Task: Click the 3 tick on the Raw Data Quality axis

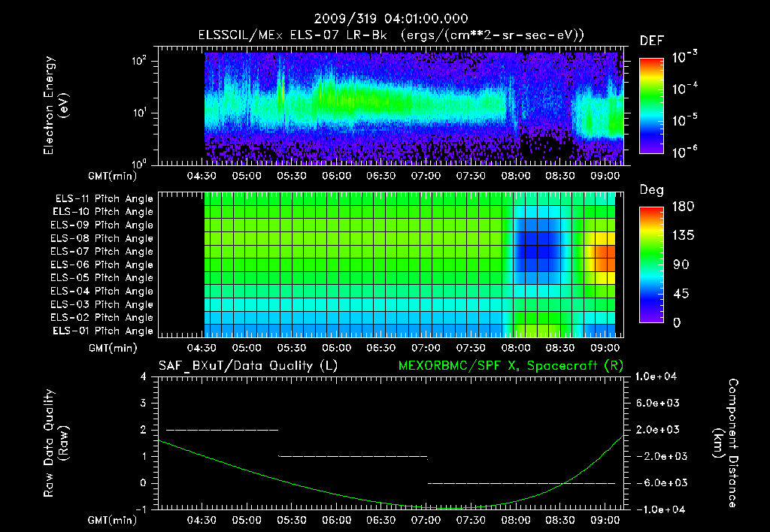Action: coord(144,403)
